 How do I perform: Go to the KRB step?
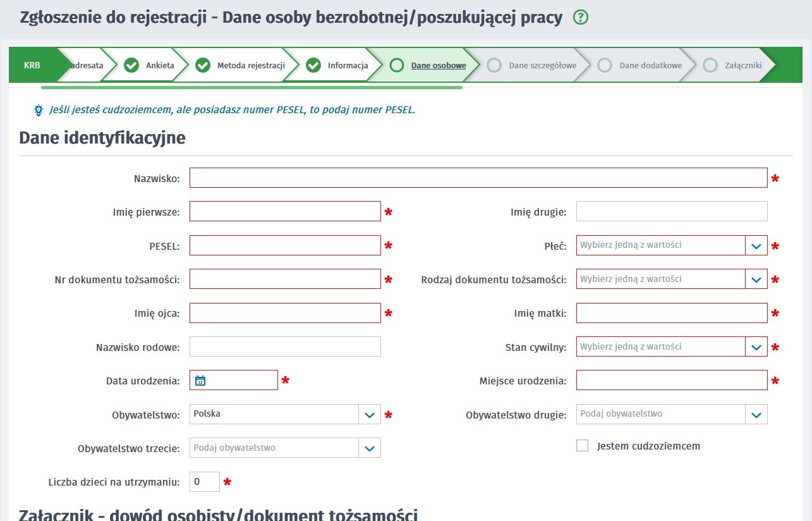pyautogui.click(x=32, y=65)
